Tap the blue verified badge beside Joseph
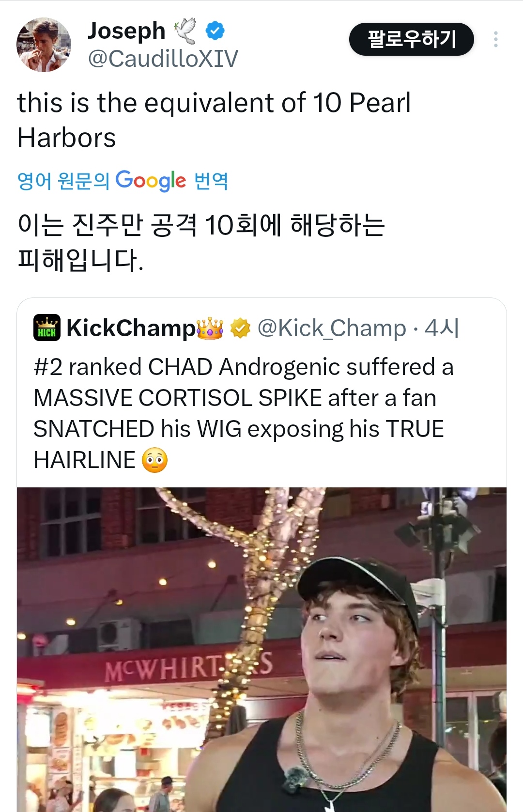Viewport: 523px width, 812px height. (215, 31)
